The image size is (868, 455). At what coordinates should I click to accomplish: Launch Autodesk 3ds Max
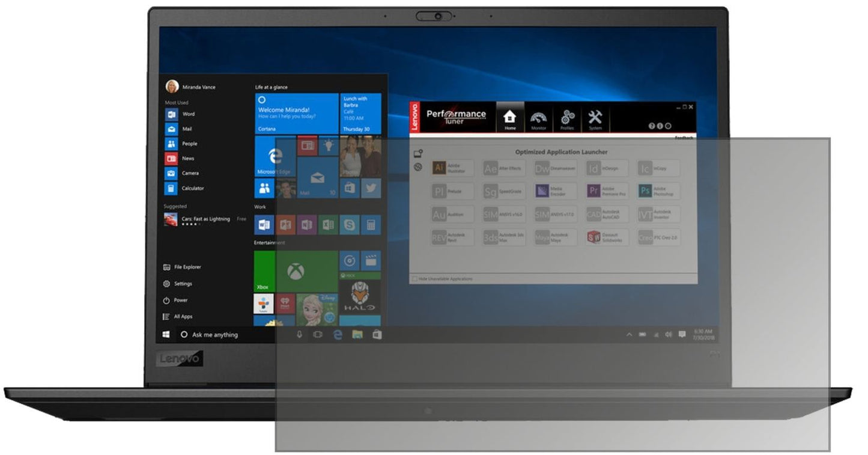click(505, 237)
